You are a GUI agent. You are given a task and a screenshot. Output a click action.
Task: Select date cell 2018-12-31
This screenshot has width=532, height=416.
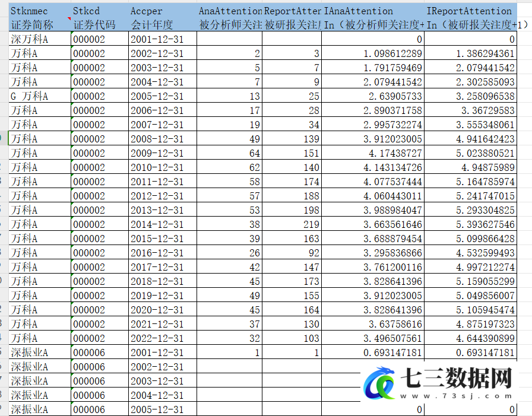(x=163, y=281)
